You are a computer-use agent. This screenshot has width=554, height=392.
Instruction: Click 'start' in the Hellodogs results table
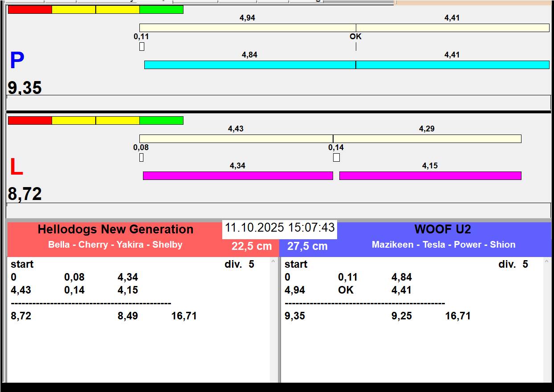[22, 264]
